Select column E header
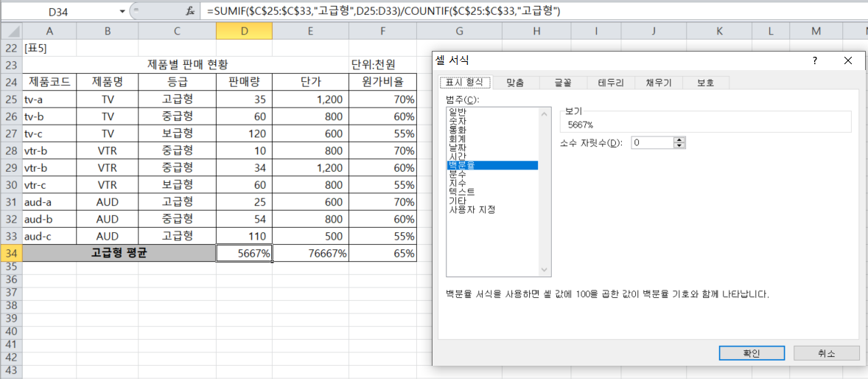Viewport: 868px width, 379px height. pyautogui.click(x=310, y=30)
